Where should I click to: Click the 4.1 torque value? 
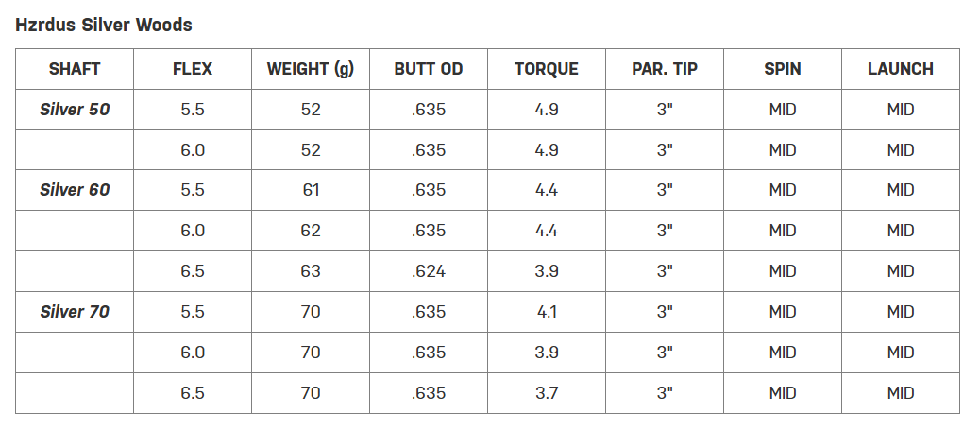click(x=547, y=312)
